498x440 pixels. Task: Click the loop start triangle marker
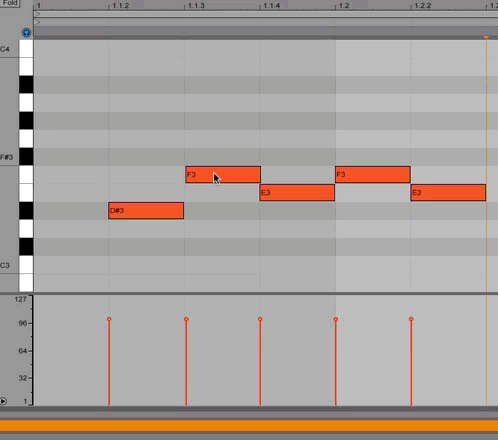click(38, 14)
